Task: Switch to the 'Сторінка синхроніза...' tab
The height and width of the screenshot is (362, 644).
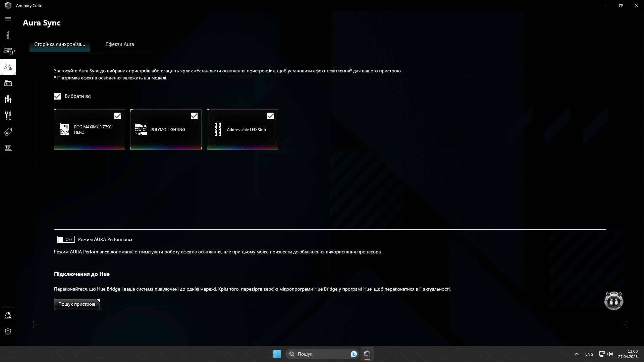Action: pos(60,44)
